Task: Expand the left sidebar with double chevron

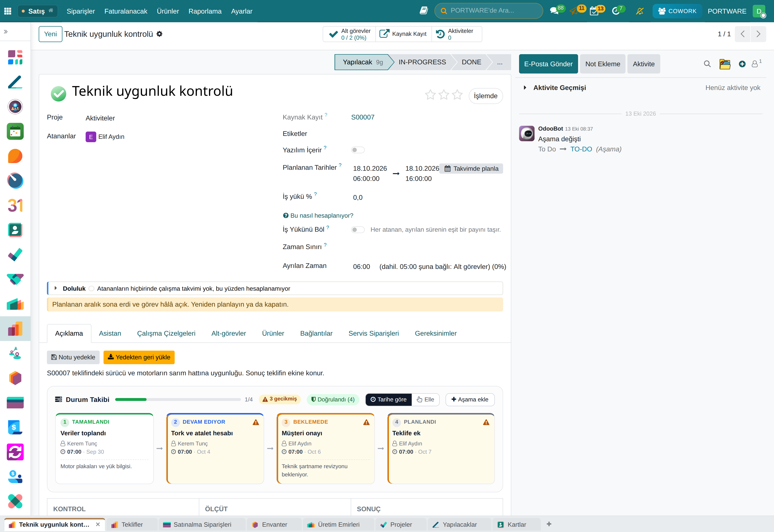Action: (x=6, y=32)
